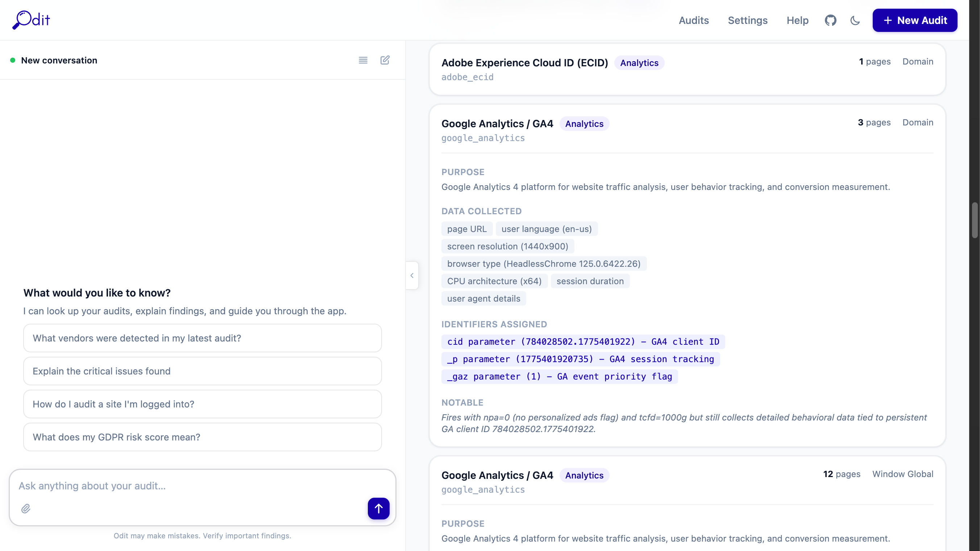Ask what vendors were detected in latest audit
The height and width of the screenshot is (551, 980).
(202, 338)
